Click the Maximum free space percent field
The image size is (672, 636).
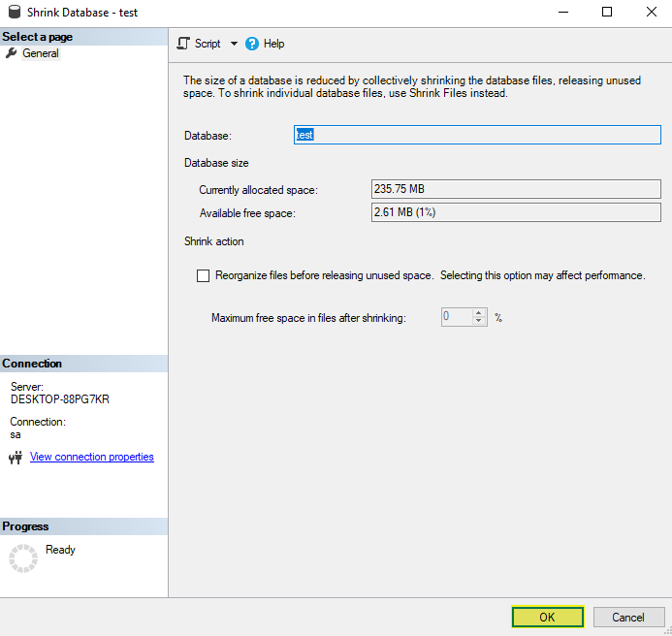pos(457,317)
